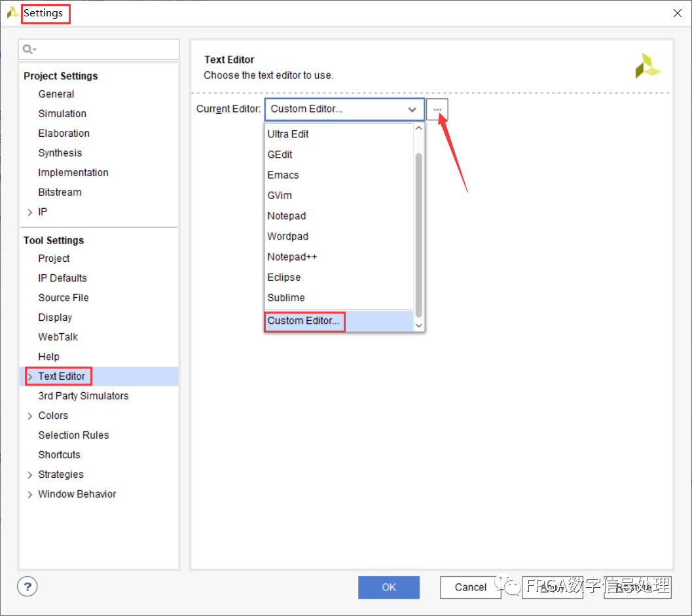This screenshot has height=616, width=692.
Task: Select Custom Editor... list entry
Action: tap(339, 321)
